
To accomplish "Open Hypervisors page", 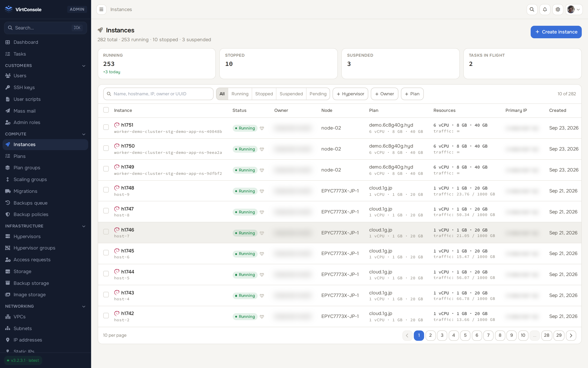I will click(x=45, y=236).
